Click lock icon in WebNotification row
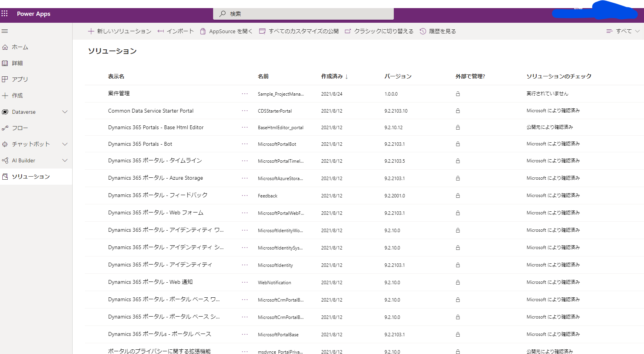 click(x=458, y=282)
